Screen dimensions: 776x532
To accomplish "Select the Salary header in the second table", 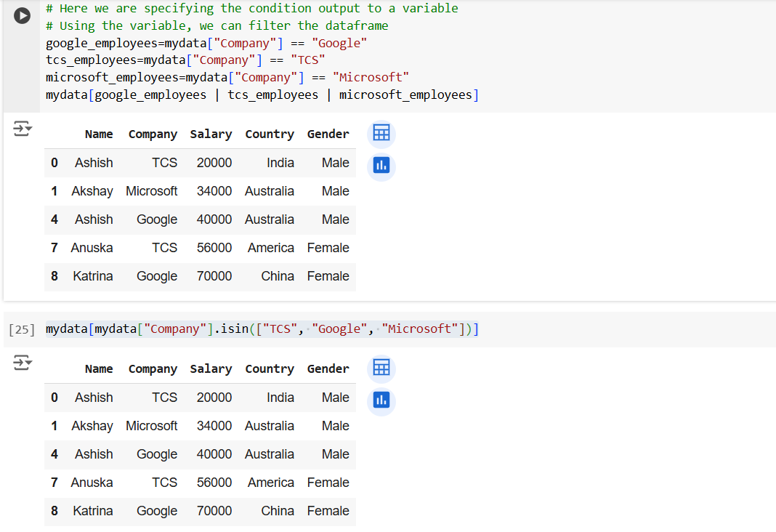I will click(x=211, y=368).
